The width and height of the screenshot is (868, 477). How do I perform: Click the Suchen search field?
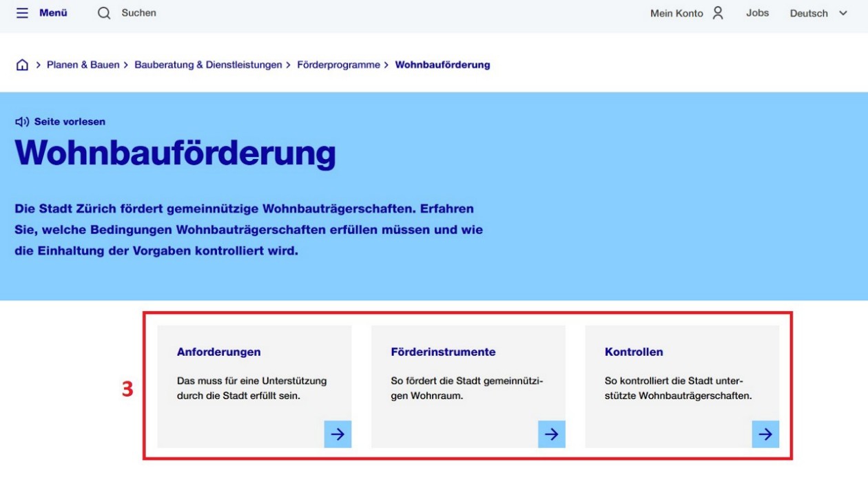(x=138, y=13)
